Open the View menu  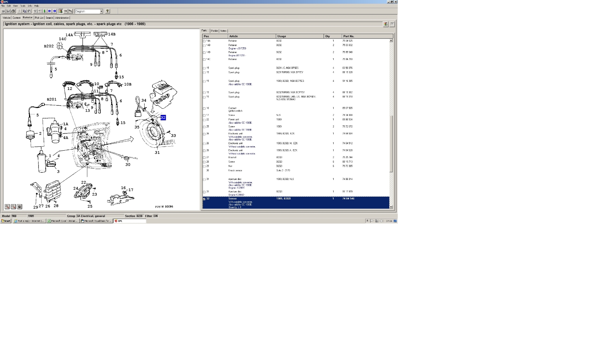(x=15, y=6)
